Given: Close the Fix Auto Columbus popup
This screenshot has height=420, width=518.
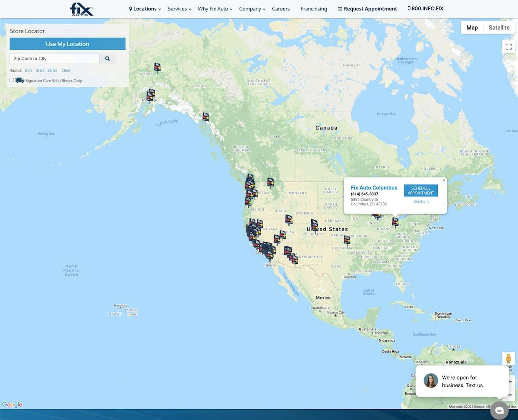Looking at the screenshot, I should click(x=444, y=180).
